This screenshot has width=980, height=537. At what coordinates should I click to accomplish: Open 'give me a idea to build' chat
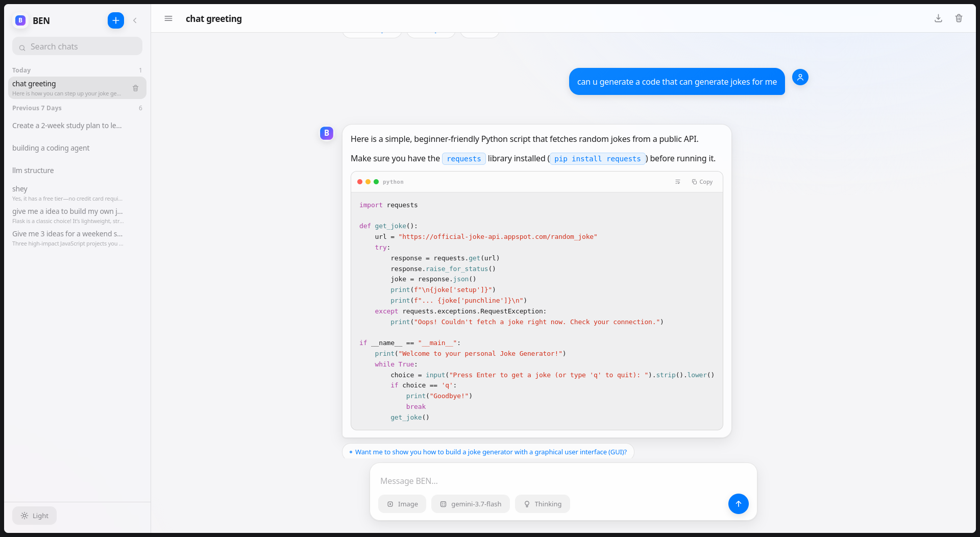(x=77, y=215)
